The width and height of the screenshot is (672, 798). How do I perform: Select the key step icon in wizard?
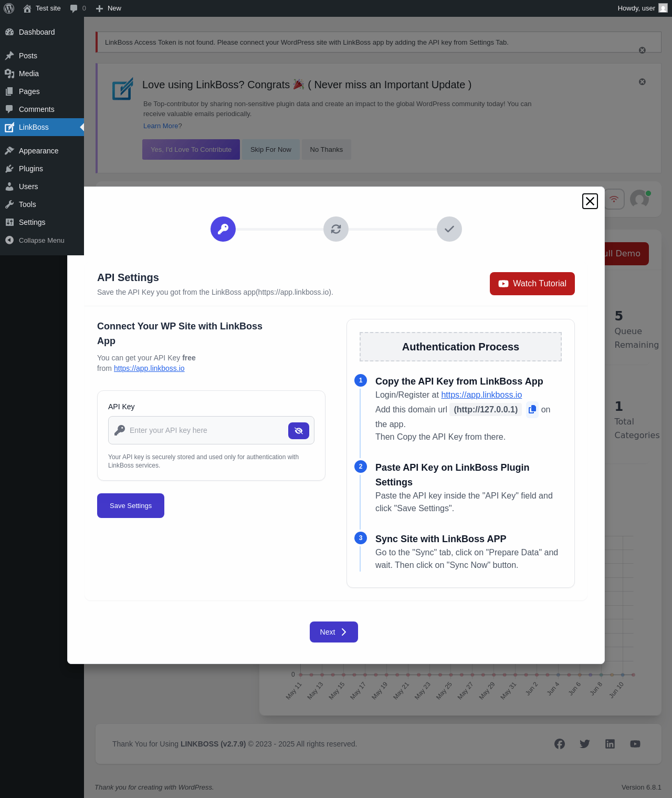[223, 229]
